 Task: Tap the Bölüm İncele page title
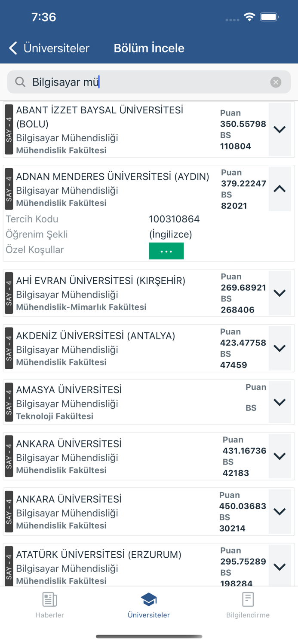149,48
